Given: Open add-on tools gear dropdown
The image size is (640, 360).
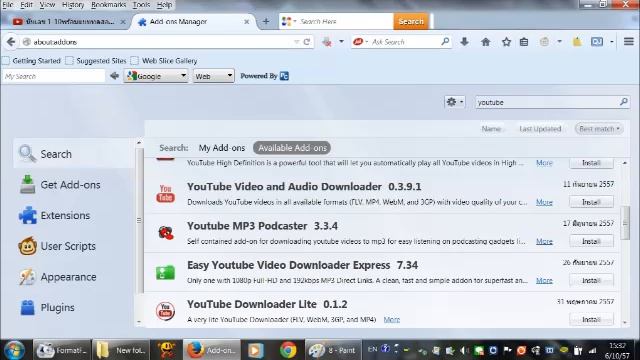Looking at the screenshot, I should coord(455,102).
